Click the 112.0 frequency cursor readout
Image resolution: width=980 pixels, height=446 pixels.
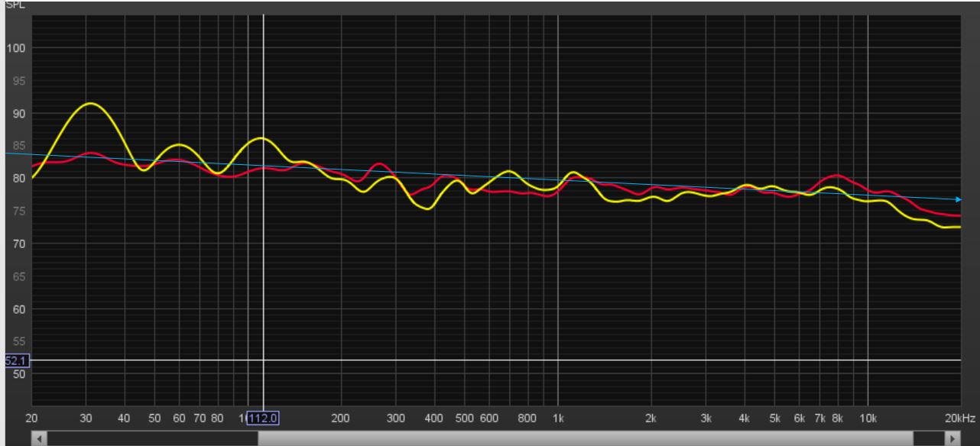[263, 418]
